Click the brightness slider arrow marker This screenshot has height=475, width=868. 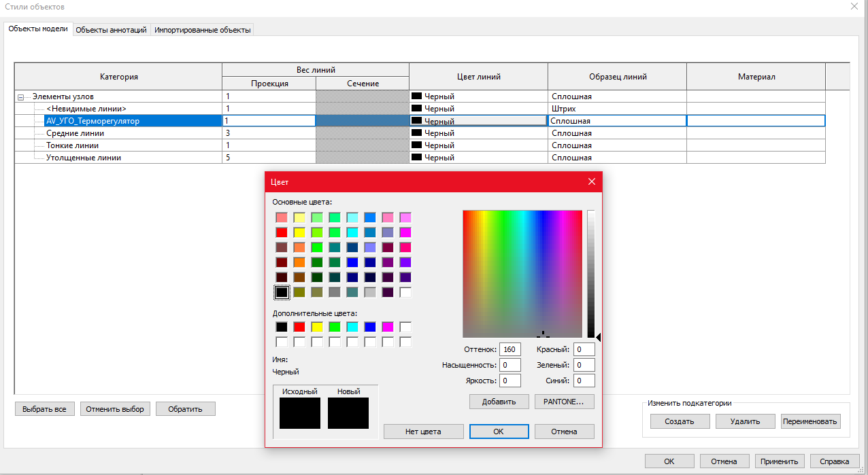[x=598, y=336]
